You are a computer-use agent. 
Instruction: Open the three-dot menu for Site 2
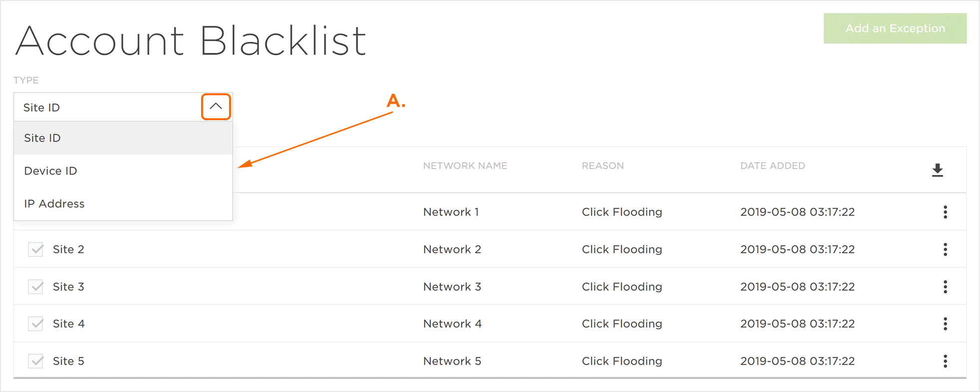(945, 249)
